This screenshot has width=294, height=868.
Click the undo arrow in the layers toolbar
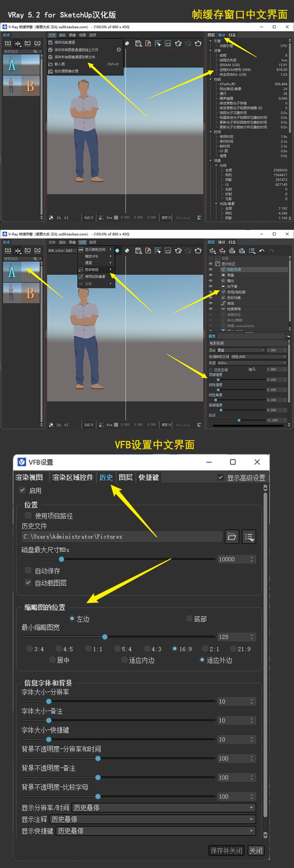(x=262, y=251)
